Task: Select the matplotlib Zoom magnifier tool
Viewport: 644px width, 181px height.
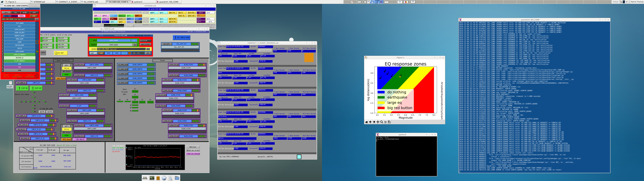Action: (x=382, y=122)
